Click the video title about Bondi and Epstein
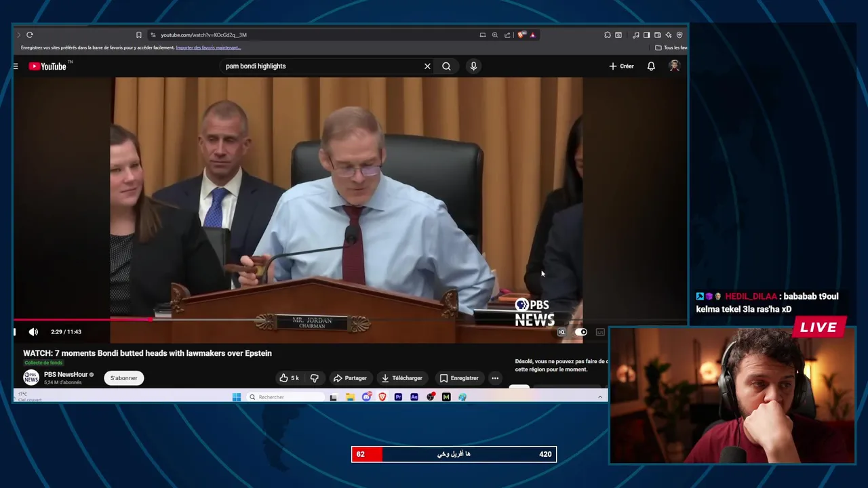This screenshot has height=488, width=868. 147,353
